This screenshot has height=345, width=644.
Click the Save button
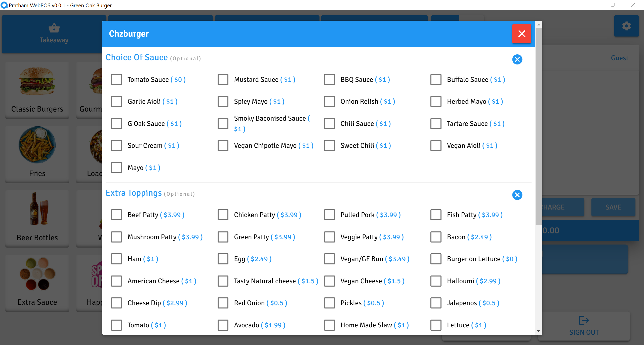[613, 207]
